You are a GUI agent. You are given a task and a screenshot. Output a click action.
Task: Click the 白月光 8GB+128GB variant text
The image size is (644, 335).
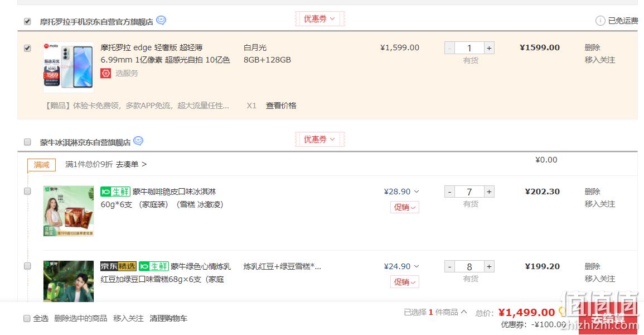268,54
